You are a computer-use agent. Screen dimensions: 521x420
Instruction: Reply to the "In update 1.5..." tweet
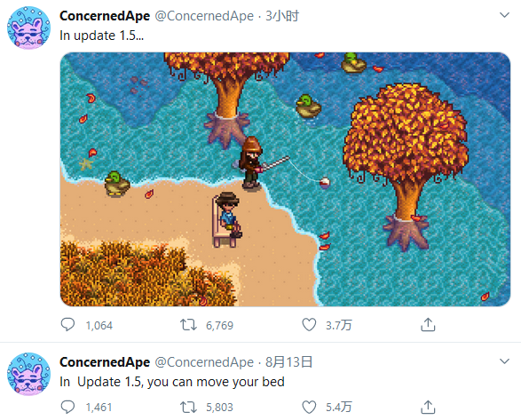[x=67, y=325]
